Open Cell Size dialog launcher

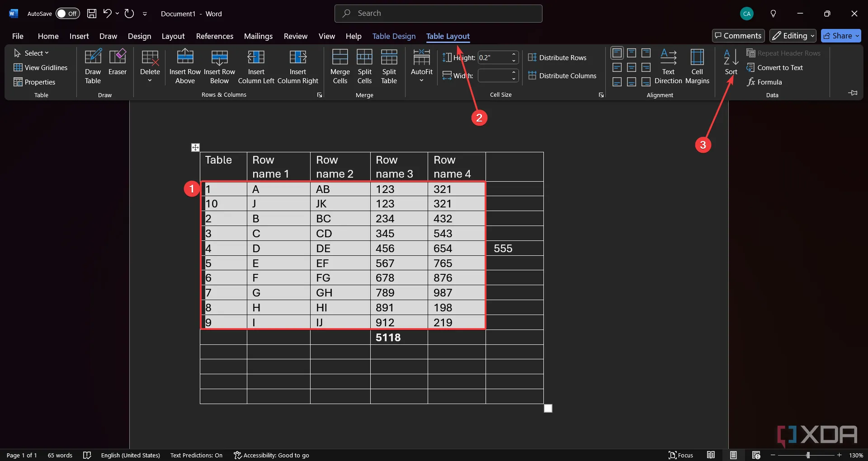[x=601, y=95]
